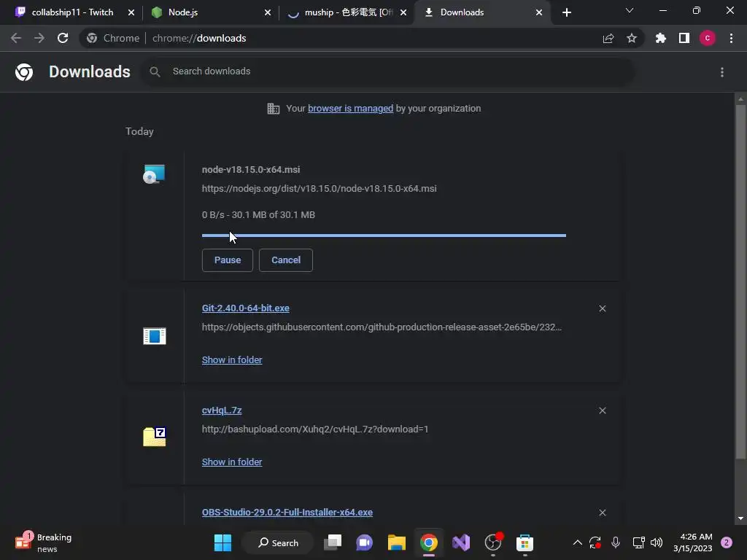Cancel the node msi download
747x560 pixels.
[x=286, y=260]
